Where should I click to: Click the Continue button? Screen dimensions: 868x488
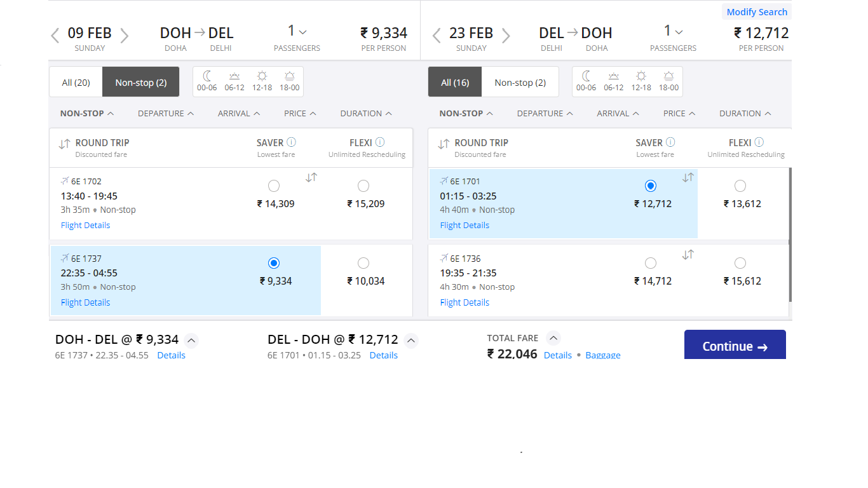pos(735,346)
